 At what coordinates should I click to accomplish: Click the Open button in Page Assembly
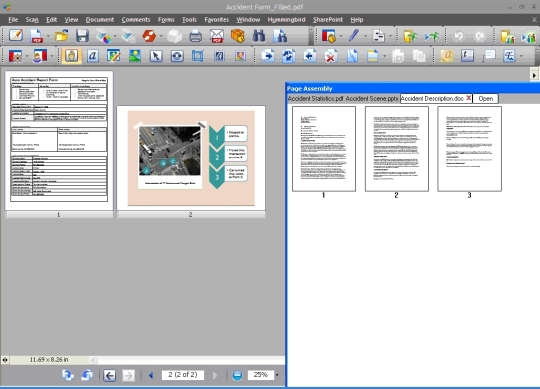(x=486, y=98)
